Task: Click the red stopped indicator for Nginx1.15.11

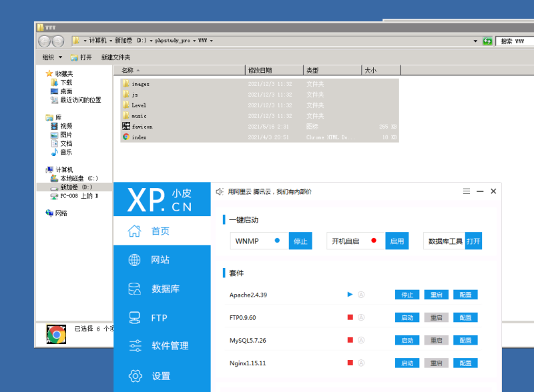Action: pos(350,363)
